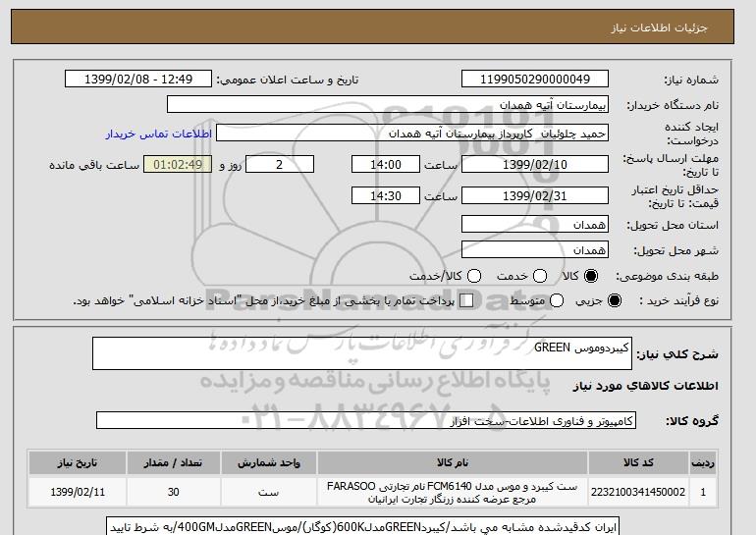Click the شماره نیاز field 1199050290000049
Viewport: 756px width, 535px height.
tap(535, 80)
